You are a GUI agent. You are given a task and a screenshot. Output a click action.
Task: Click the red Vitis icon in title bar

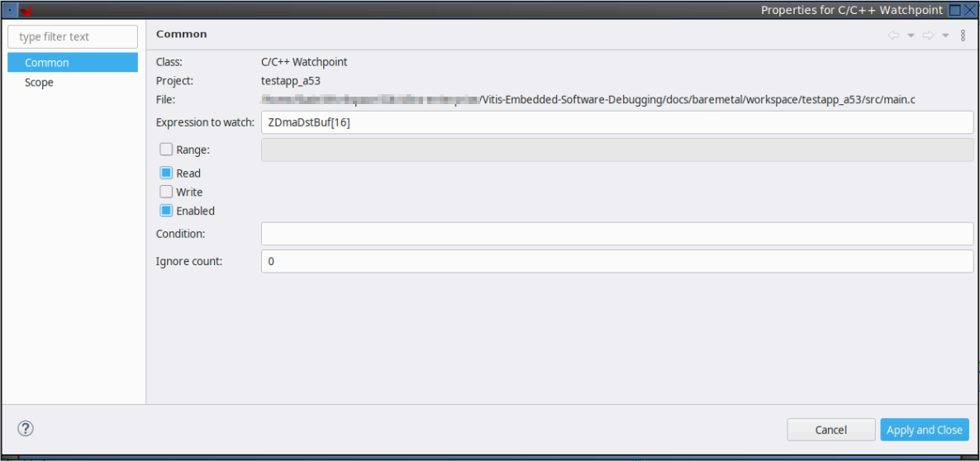26,11
